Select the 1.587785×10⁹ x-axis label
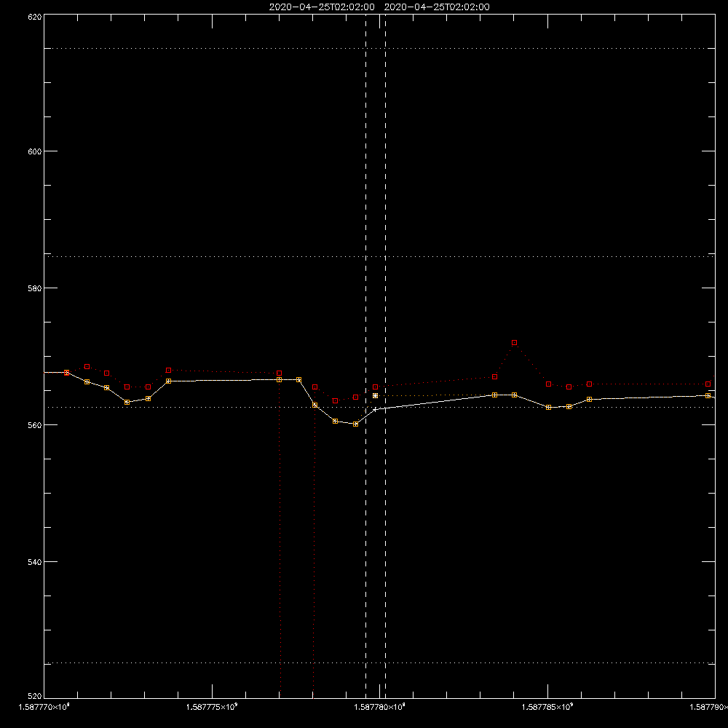The height and width of the screenshot is (728, 728). tap(547, 707)
